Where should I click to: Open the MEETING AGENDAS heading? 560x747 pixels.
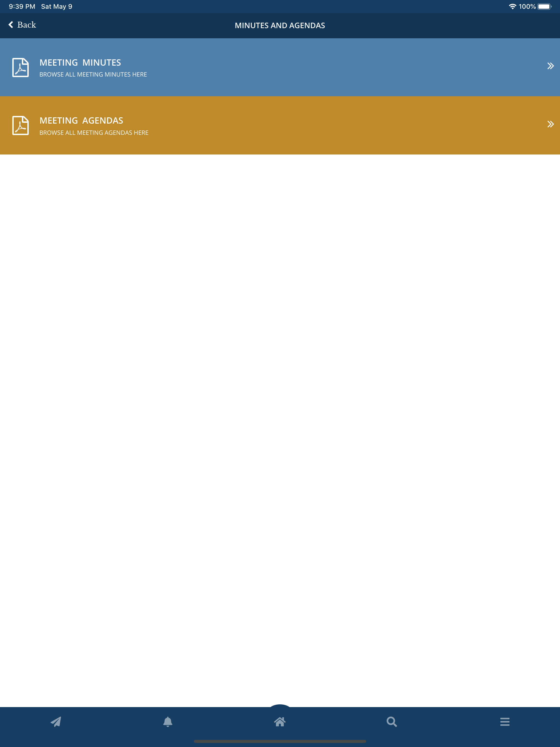[81, 121]
